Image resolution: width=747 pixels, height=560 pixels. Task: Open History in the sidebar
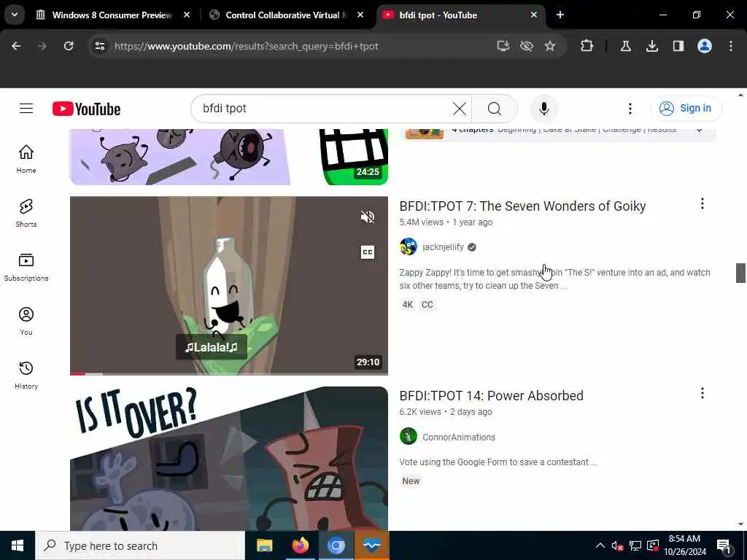click(26, 376)
